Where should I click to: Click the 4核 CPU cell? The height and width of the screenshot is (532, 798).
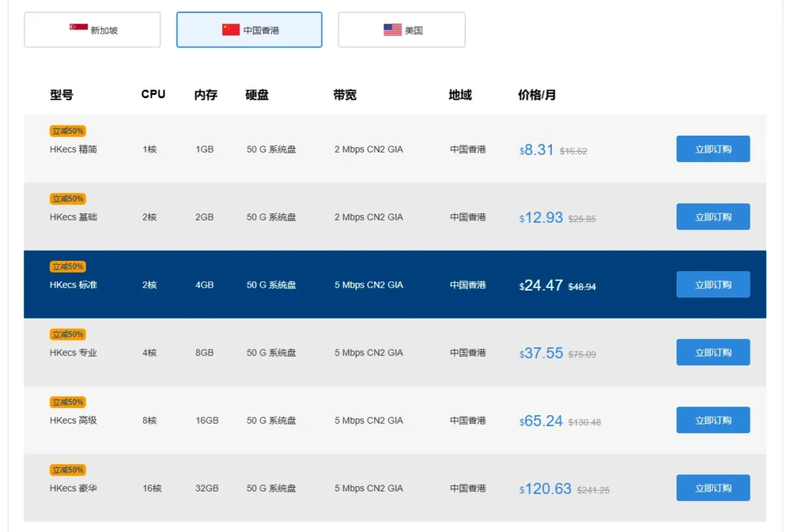click(150, 353)
